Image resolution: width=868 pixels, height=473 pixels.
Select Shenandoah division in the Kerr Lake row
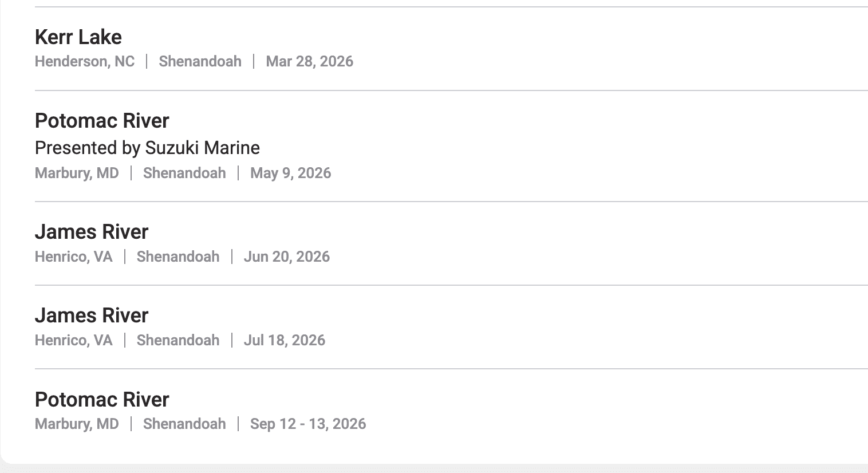pos(200,61)
